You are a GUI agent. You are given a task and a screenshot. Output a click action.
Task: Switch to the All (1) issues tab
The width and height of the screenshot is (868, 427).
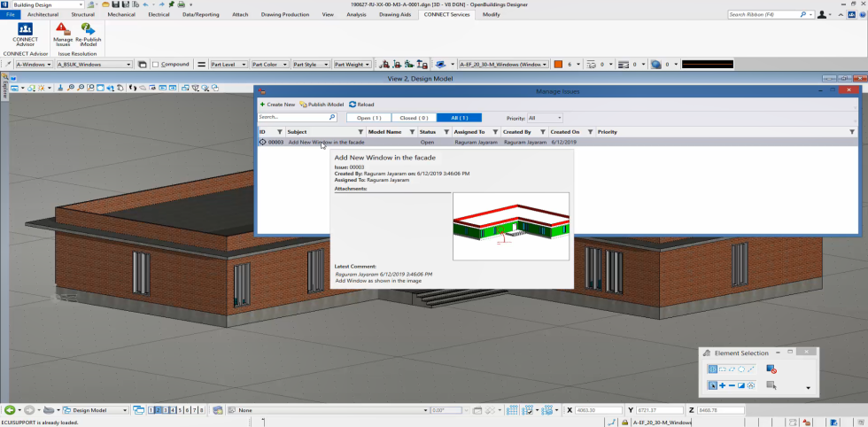[x=459, y=118]
